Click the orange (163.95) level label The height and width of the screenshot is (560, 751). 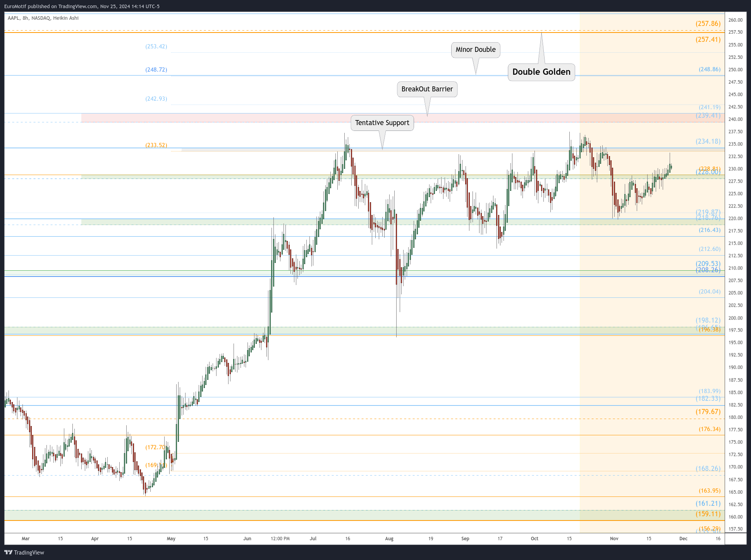click(710, 491)
